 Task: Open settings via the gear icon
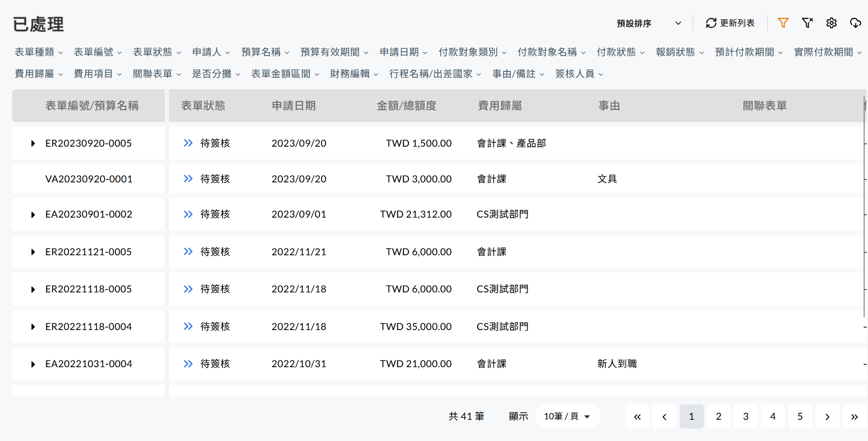831,23
